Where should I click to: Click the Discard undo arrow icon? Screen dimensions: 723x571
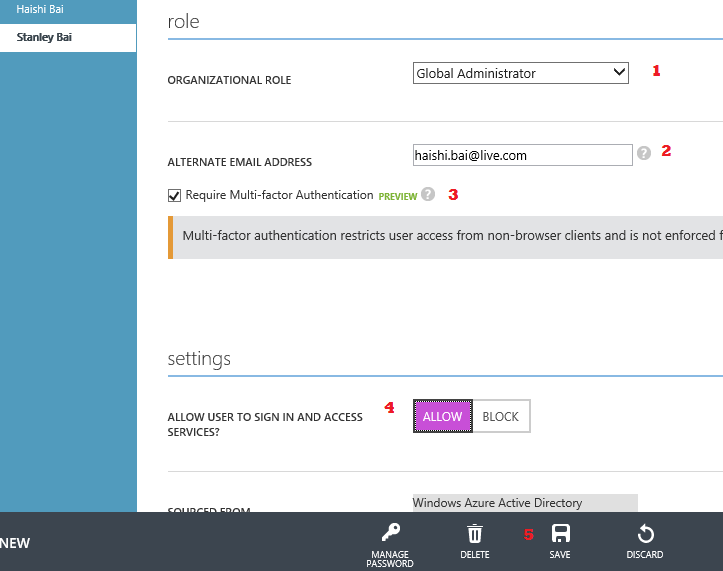point(646,534)
